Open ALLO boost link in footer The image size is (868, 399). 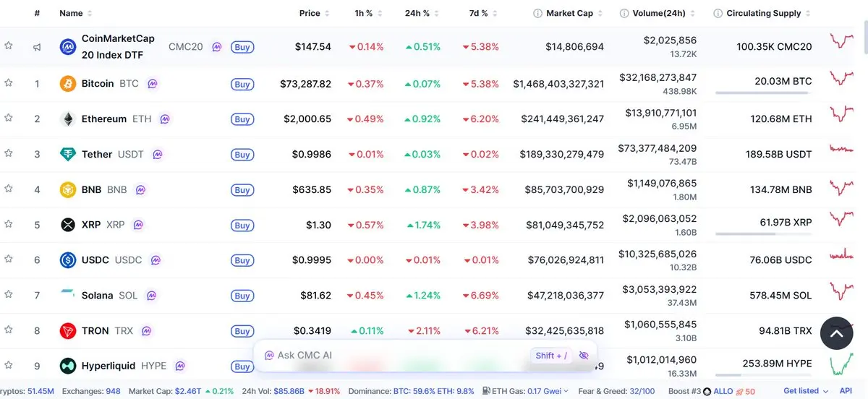coord(723,391)
